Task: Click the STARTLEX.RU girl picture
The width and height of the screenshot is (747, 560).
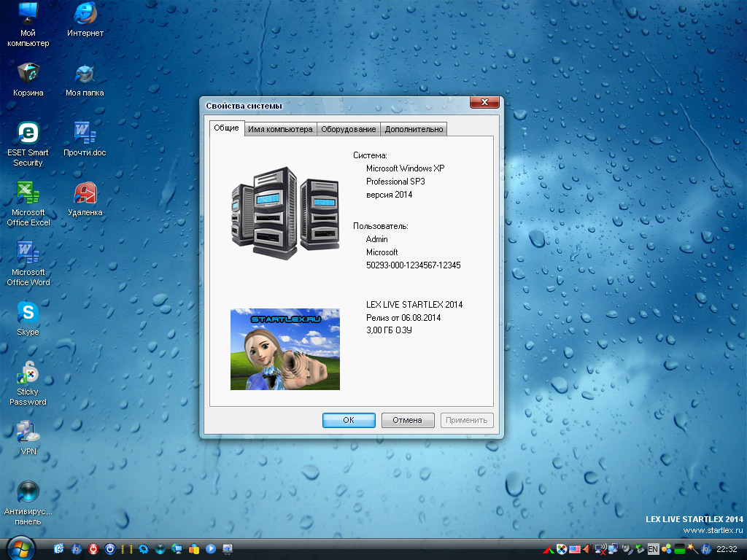Action: 285,349
